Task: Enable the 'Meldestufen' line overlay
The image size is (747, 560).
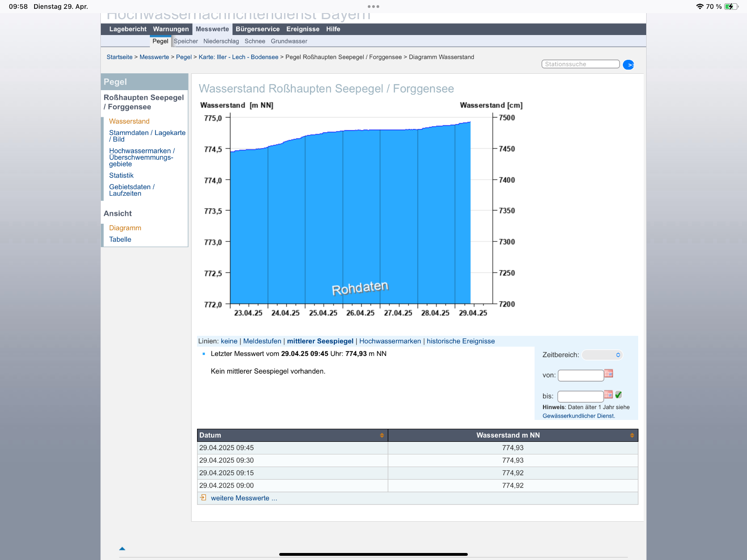Action: (262, 341)
